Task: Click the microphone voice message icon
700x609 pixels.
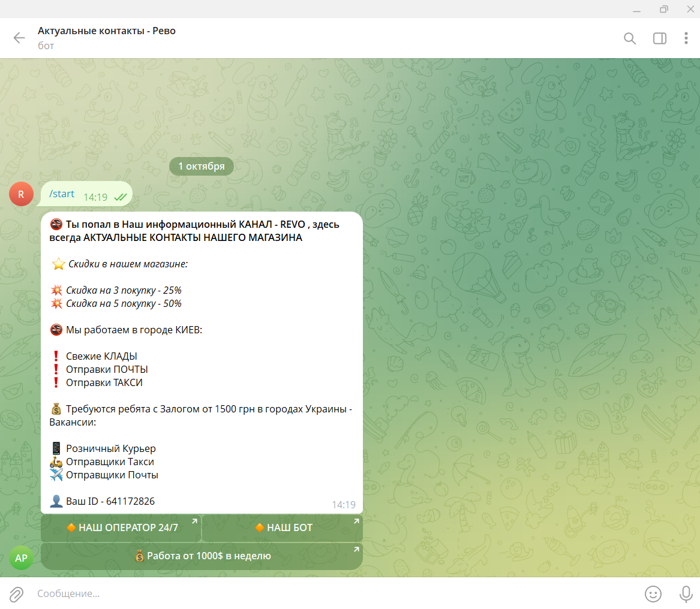Action: coord(686,594)
